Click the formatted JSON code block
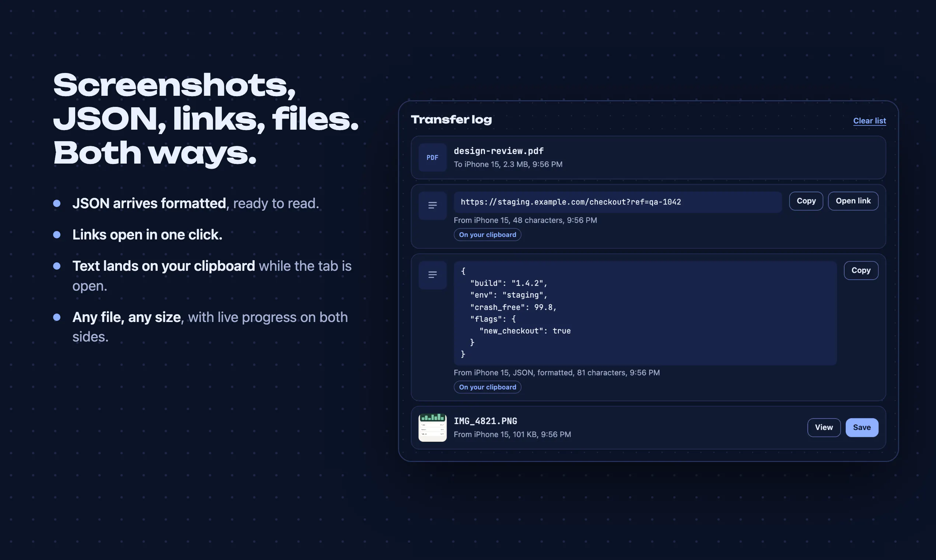 pos(645,313)
